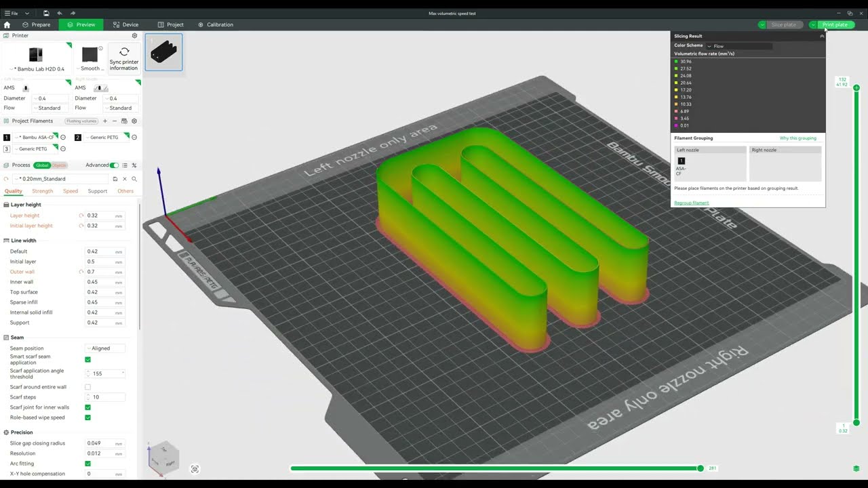The height and width of the screenshot is (488, 868).
Task: Open the File menu dropdown arrow
Action: [x=27, y=13]
